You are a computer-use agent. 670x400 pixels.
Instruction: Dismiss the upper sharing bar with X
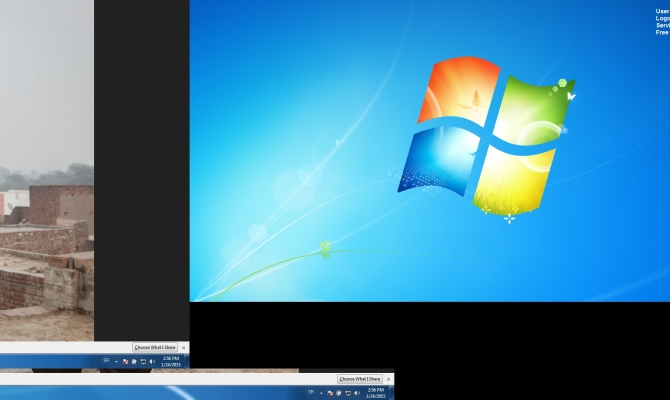[183, 347]
